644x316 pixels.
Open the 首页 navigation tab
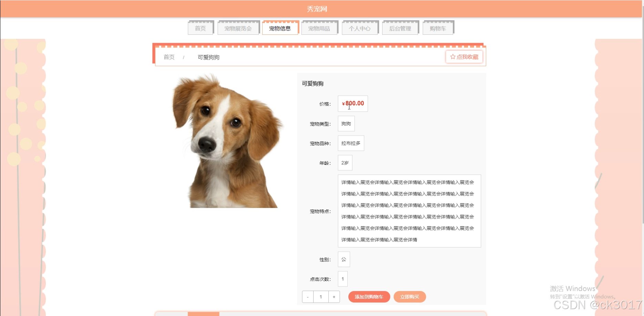point(201,28)
